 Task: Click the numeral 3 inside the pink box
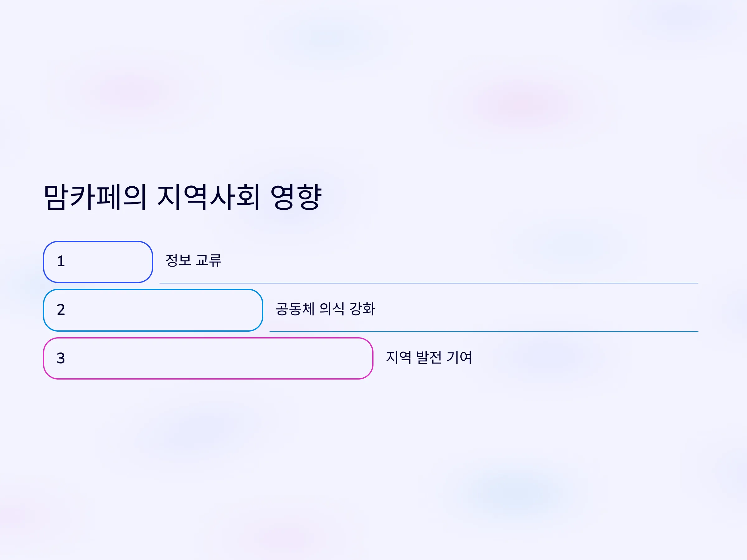(61, 358)
